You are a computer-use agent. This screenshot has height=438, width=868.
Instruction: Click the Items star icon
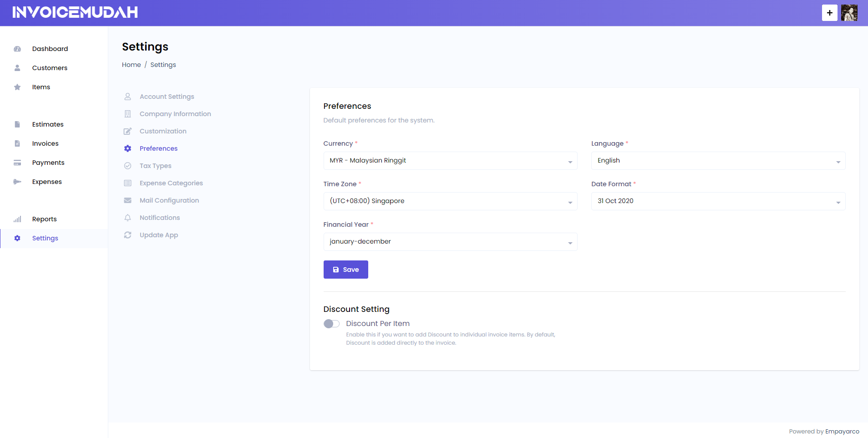point(17,87)
